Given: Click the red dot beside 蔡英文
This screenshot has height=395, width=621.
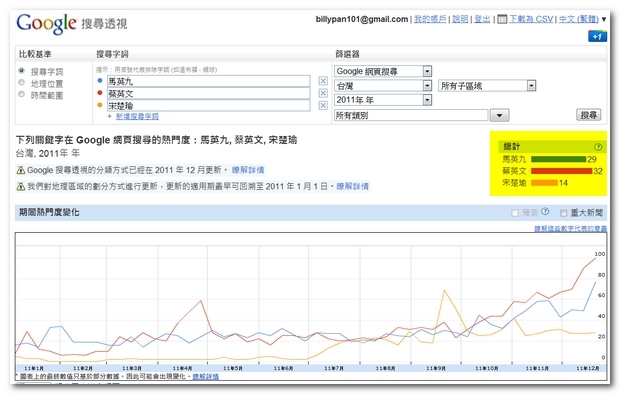Looking at the screenshot, I should 100,93.
